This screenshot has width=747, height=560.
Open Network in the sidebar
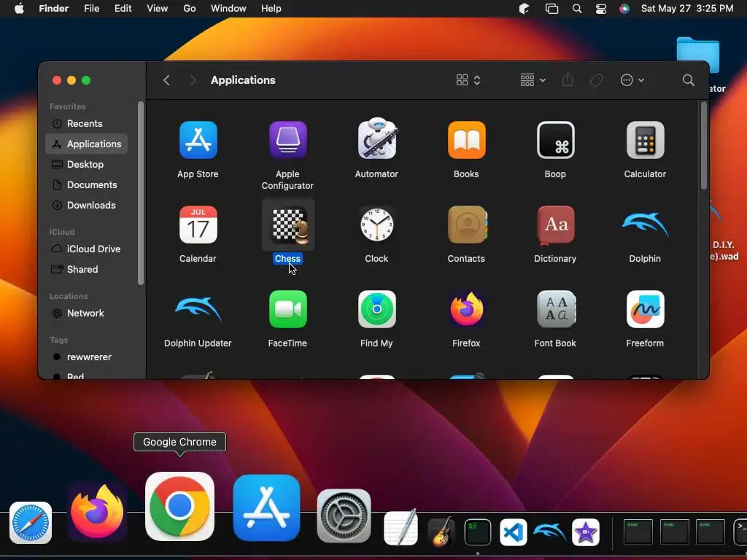(86, 314)
